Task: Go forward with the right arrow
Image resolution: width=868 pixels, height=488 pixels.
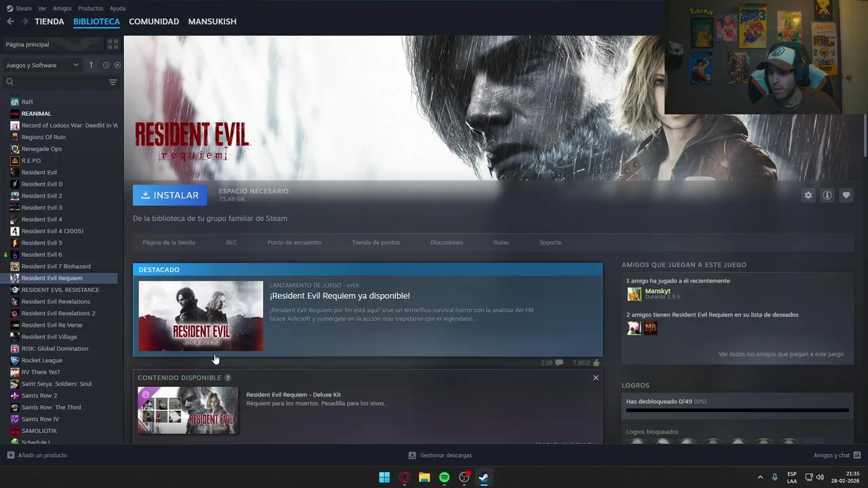Action: [x=24, y=22]
